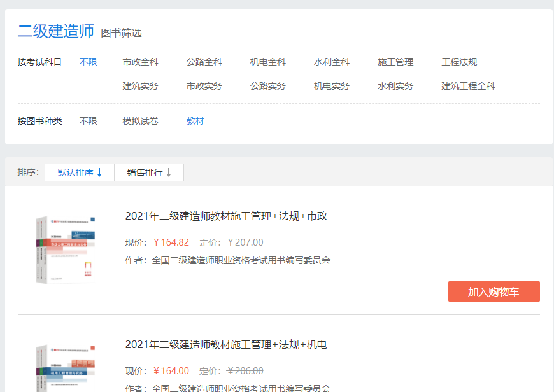Pick the 建筑实务 subject filter
This screenshot has width=554, height=392.
point(140,86)
